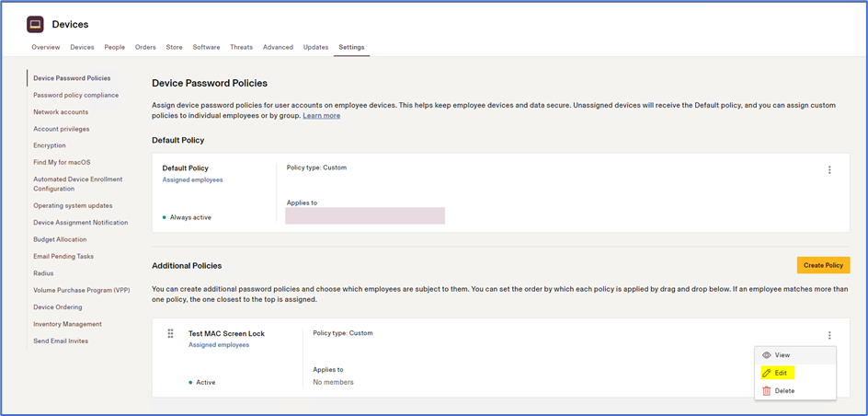868x416 pixels.
Task: Click the Devices app laptop icon
Action: 35,24
